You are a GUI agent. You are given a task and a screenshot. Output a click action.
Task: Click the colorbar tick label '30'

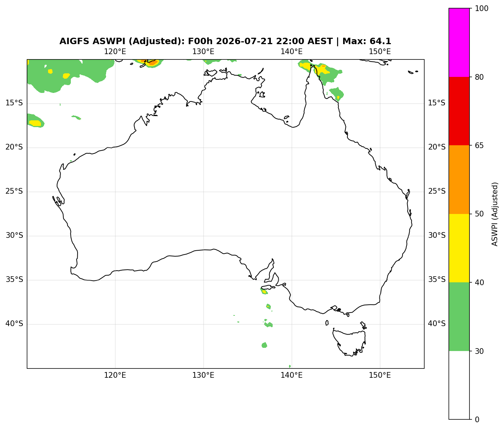point(479,351)
